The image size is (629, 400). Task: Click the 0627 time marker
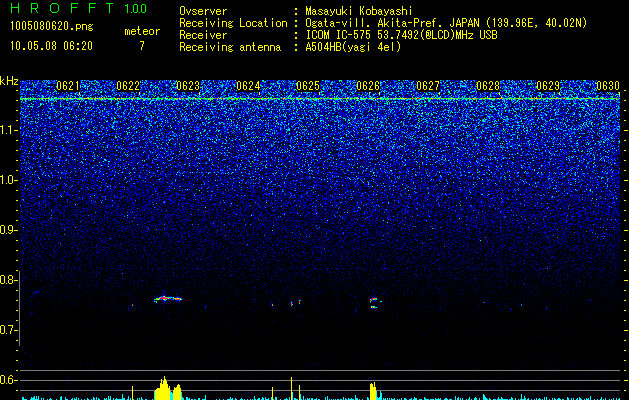coord(428,86)
